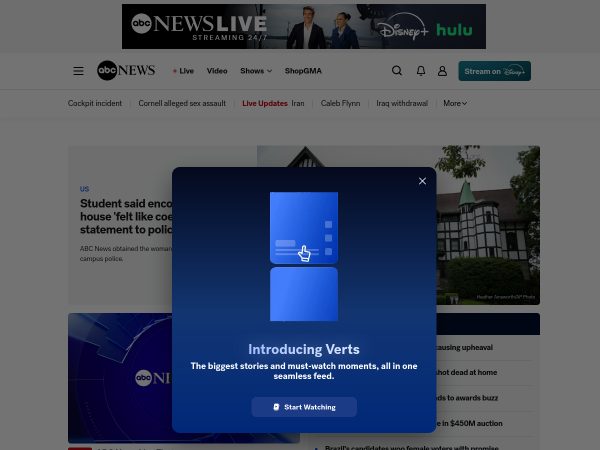Viewport: 600px width, 450px height.
Task: Click the 'ABC News obtained' summary text
Action: tap(126, 253)
